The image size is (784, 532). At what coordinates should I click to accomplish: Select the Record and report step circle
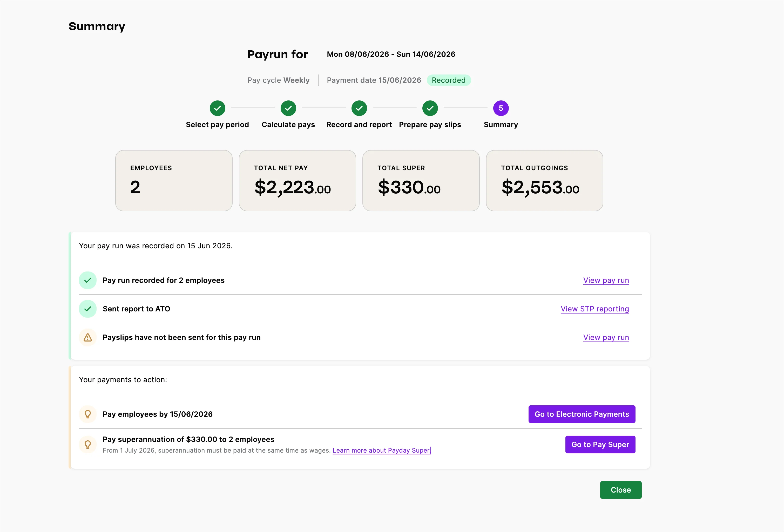[359, 108]
